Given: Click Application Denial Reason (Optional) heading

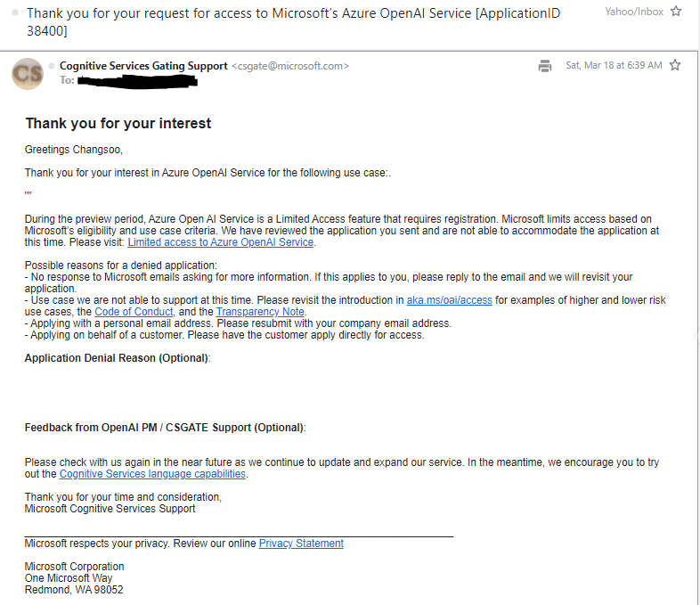Looking at the screenshot, I should pos(118,358).
